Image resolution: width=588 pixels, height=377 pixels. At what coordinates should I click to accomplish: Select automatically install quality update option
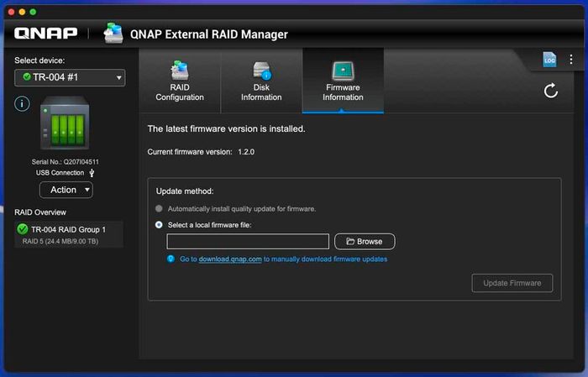coord(159,208)
